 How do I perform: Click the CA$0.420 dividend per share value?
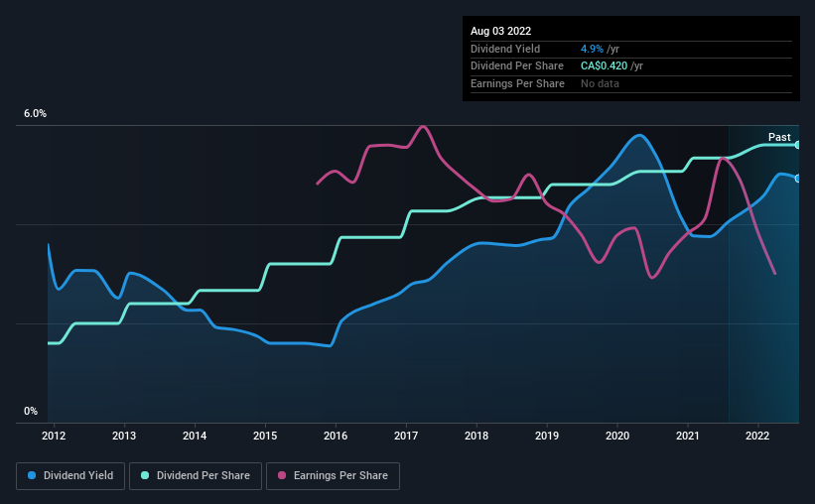[604, 66]
